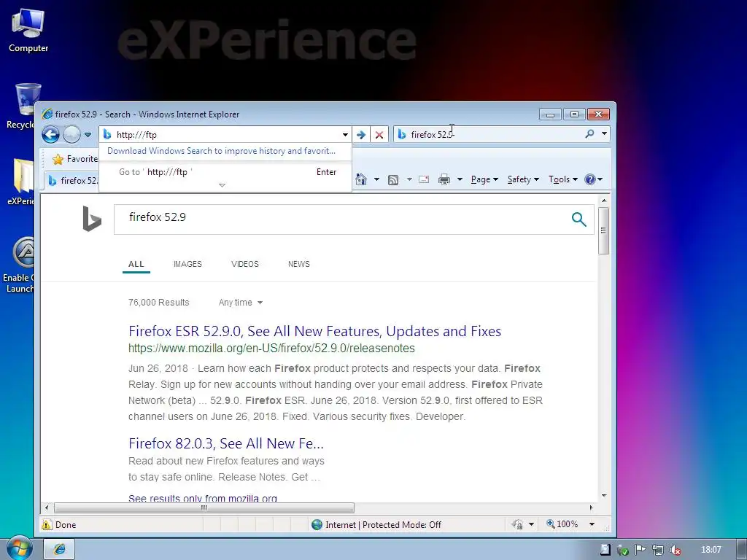
Task: Open the search provider options dropdown
Action: coord(604,134)
